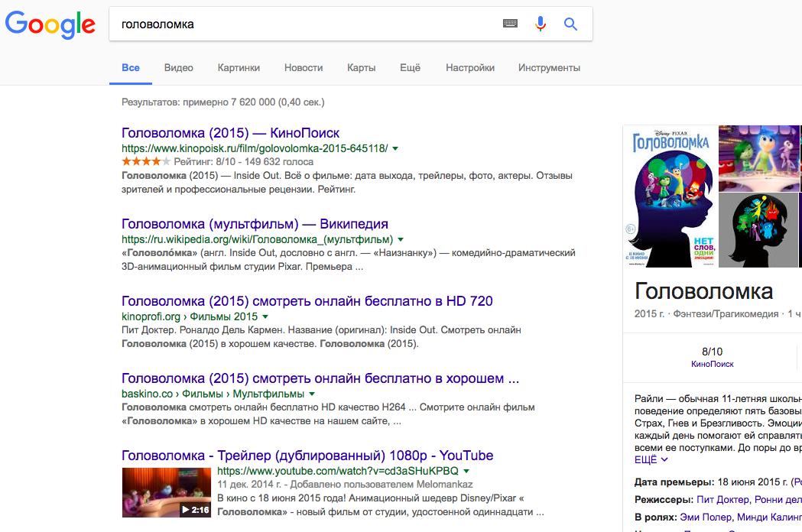Expand the kinoprofi.org result dropdown arrow
The image size is (802, 532).
click(265, 316)
